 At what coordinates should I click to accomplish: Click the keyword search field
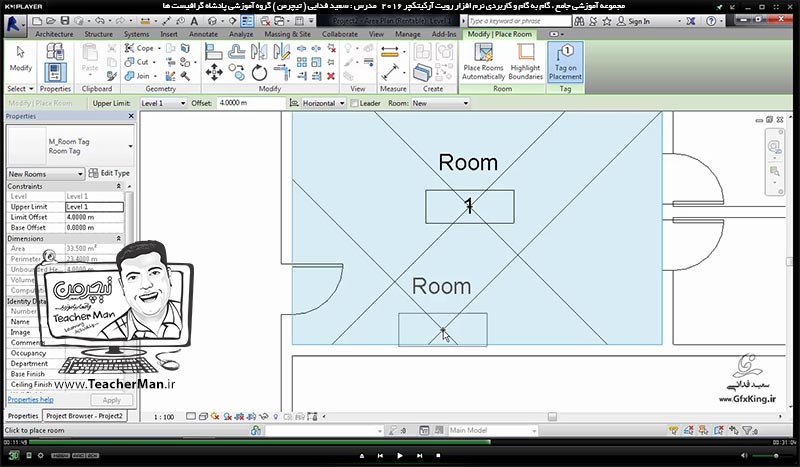click(x=519, y=21)
